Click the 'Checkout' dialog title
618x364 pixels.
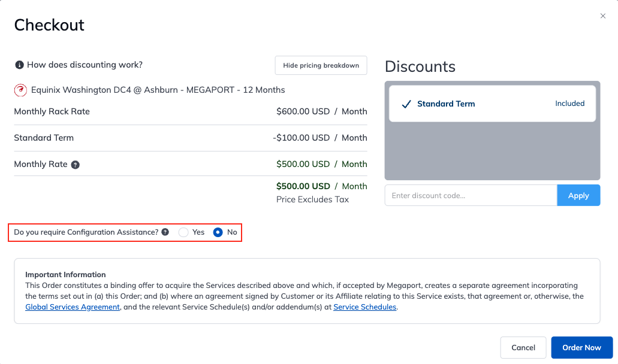click(49, 25)
